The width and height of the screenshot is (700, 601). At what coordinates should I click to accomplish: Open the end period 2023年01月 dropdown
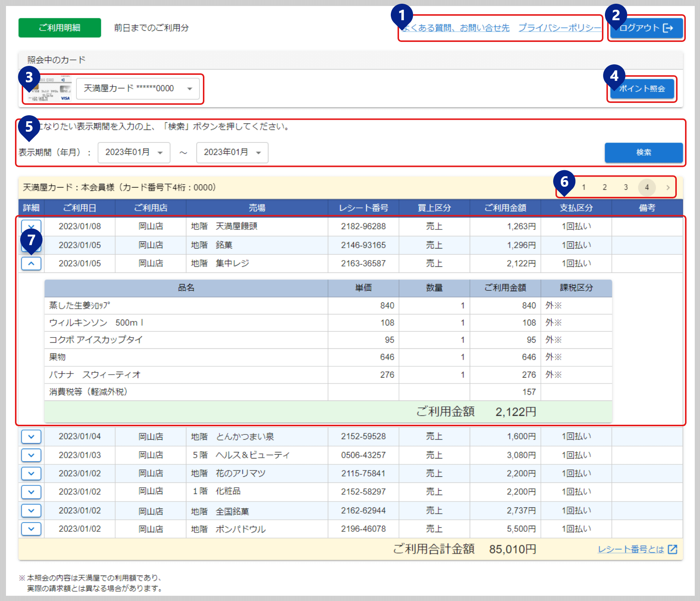232,152
